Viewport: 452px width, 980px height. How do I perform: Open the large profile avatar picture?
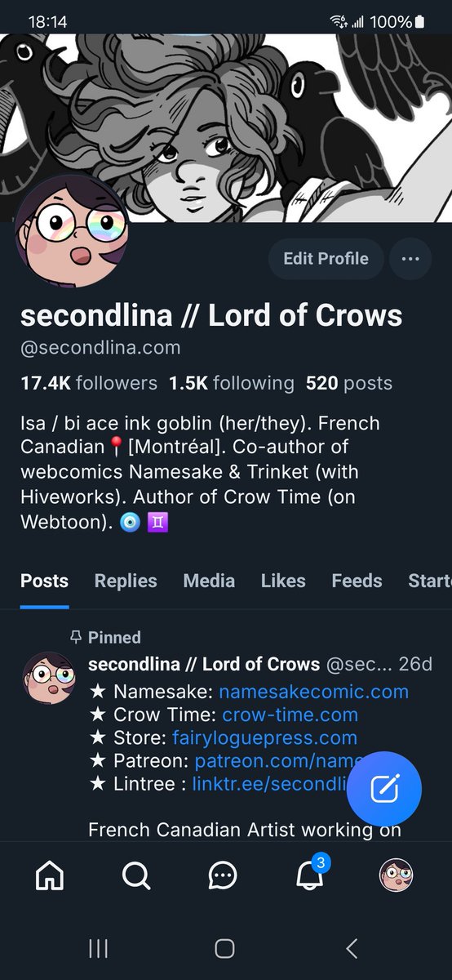click(x=71, y=231)
